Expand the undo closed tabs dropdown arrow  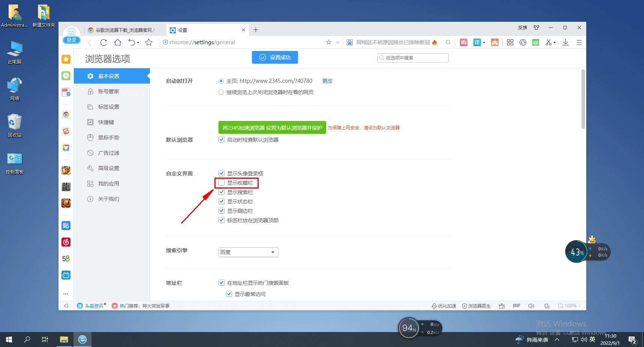(138, 42)
